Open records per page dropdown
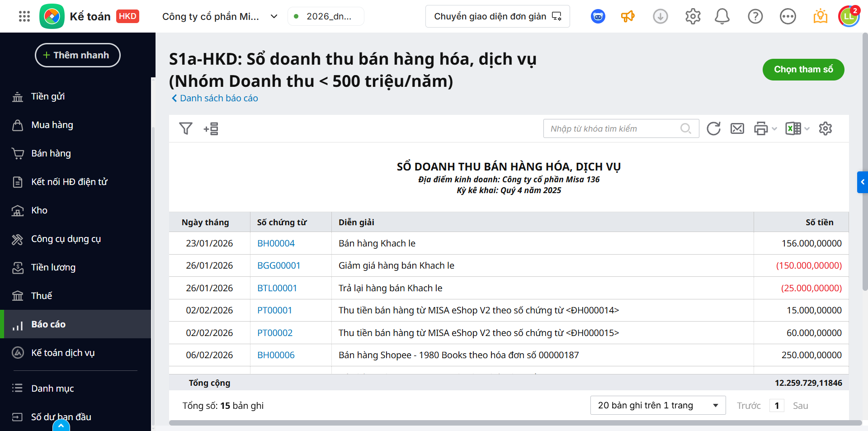The height and width of the screenshot is (431, 868). 658,405
